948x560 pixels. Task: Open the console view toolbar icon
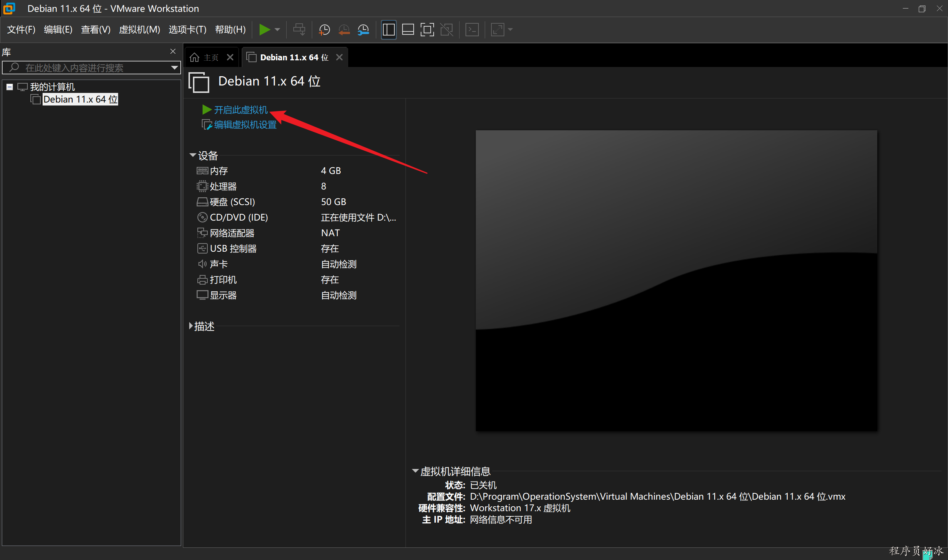click(x=472, y=30)
